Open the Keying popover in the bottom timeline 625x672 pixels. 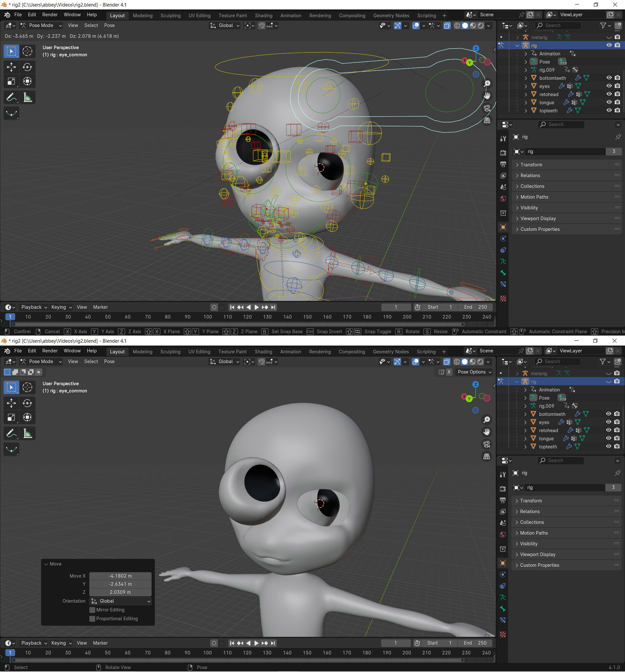click(61, 643)
